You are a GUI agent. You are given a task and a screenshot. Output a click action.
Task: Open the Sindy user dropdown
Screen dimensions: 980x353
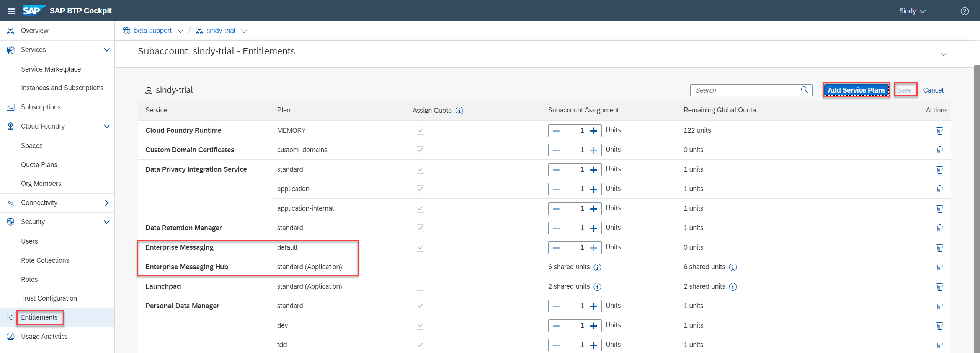click(912, 11)
